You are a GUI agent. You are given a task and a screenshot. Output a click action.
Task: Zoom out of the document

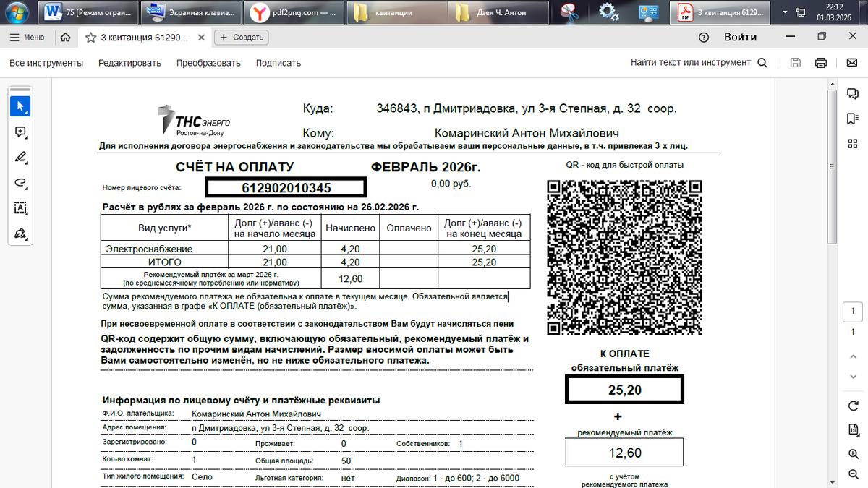pos(853,476)
